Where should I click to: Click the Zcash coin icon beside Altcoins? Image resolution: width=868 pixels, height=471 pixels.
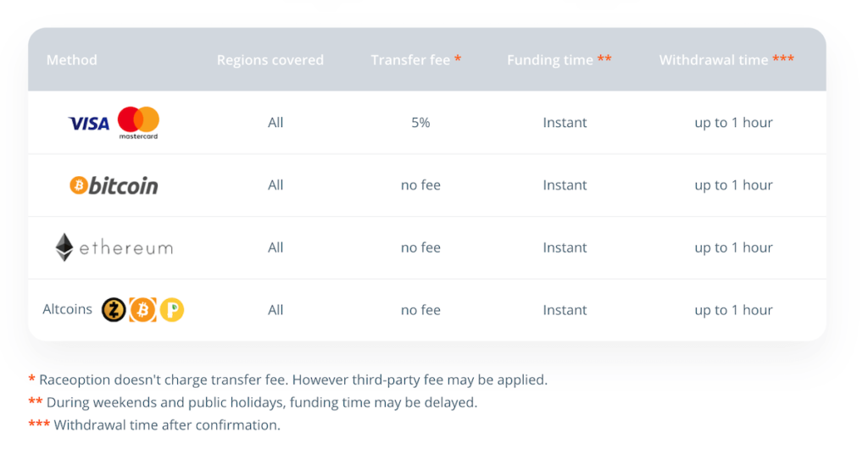click(114, 309)
